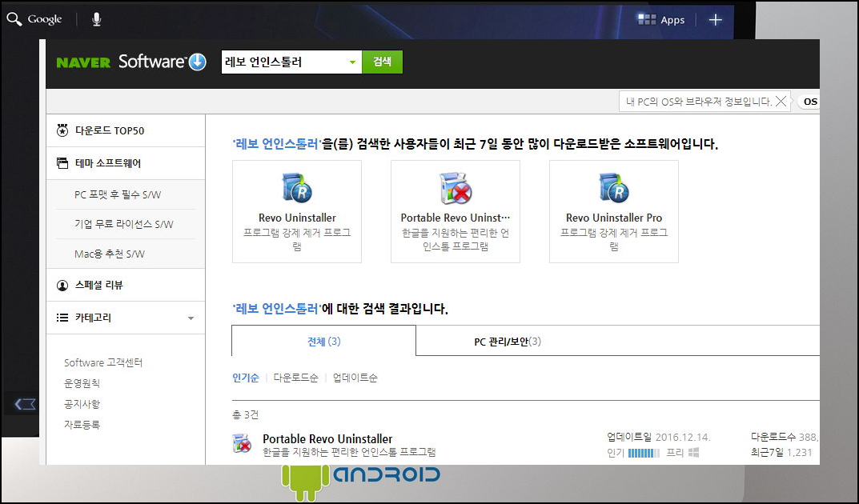
Task: Click the 업데이트일 2016.12.14. text
Action: [x=659, y=438]
